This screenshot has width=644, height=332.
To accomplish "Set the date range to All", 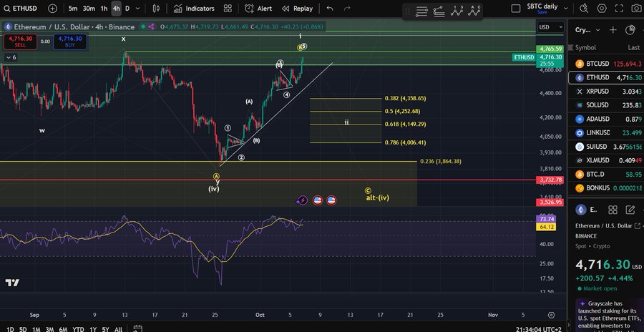I will point(118,329).
